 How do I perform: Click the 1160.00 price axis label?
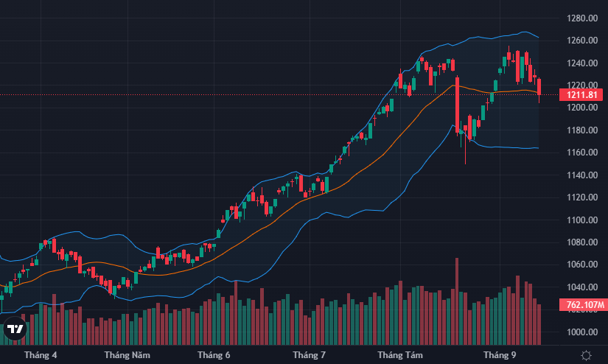click(581, 153)
